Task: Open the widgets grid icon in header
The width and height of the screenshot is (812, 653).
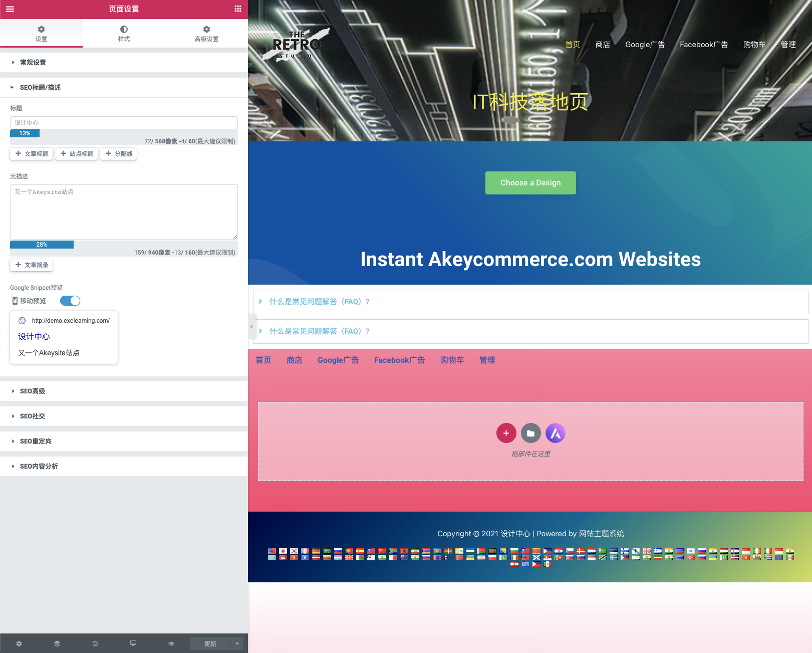Action: tap(238, 9)
